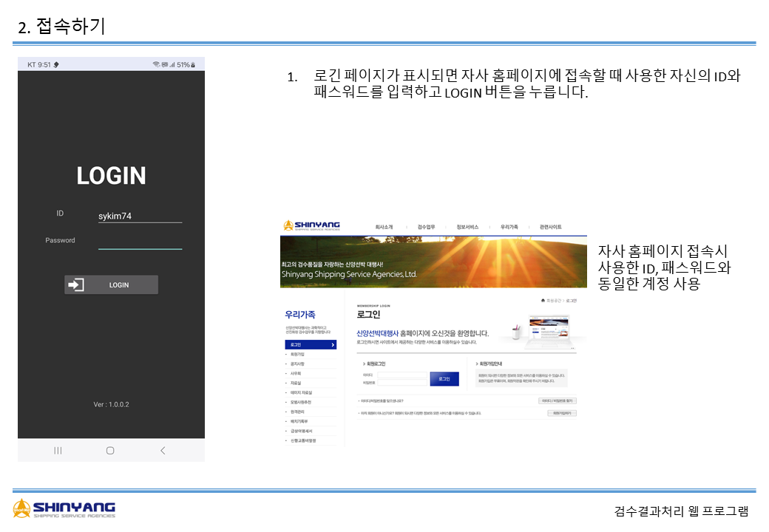Select the highlighted 로그인 sidebar item
Image resolution: width=769 pixels, height=532 pixels.
[x=311, y=345]
